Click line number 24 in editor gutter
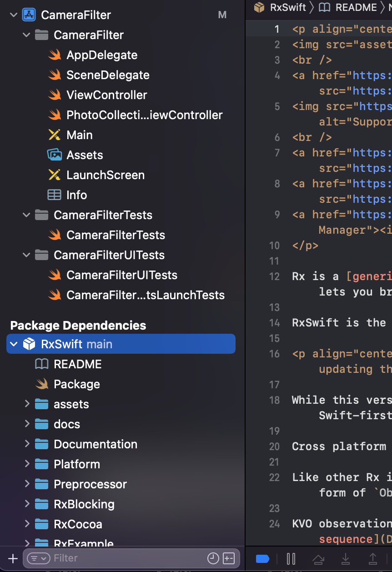The image size is (392, 572). (x=274, y=524)
